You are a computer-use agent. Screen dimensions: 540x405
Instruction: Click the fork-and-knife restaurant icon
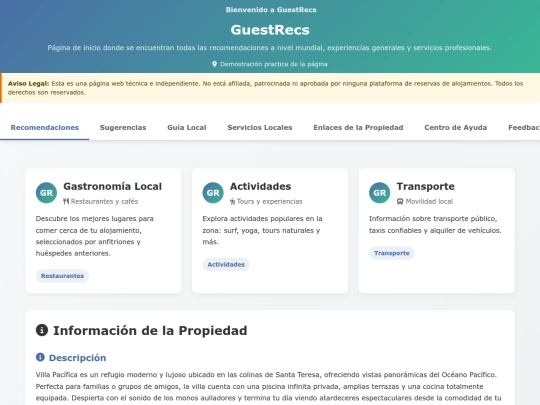point(66,201)
